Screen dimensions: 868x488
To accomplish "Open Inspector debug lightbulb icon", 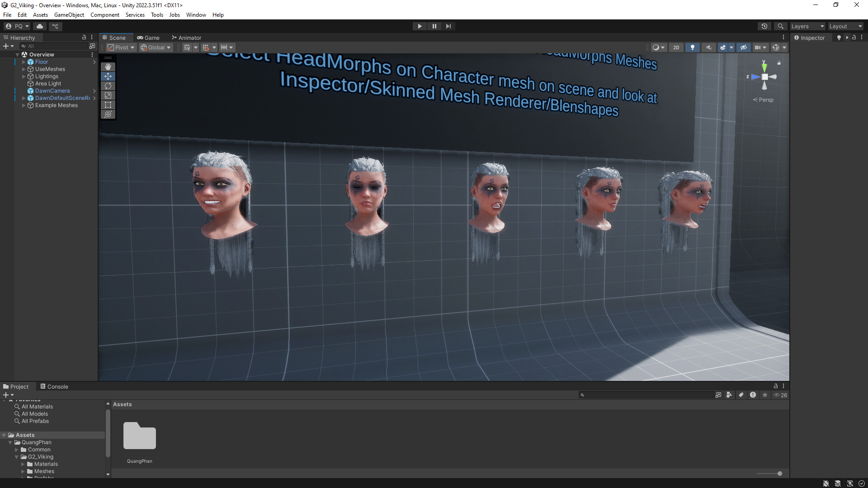I will pyautogui.click(x=839, y=38).
